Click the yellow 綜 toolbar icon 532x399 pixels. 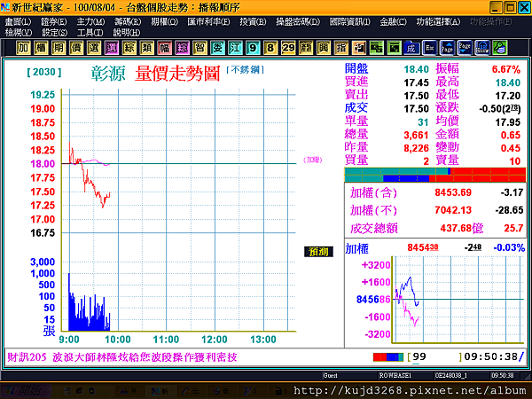[129, 48]
